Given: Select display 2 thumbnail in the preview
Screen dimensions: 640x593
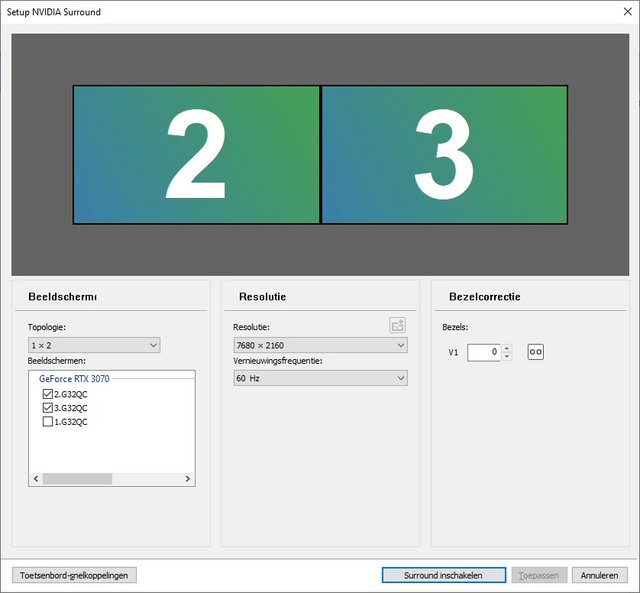Looking at the screenshot, I should [196, 155].
